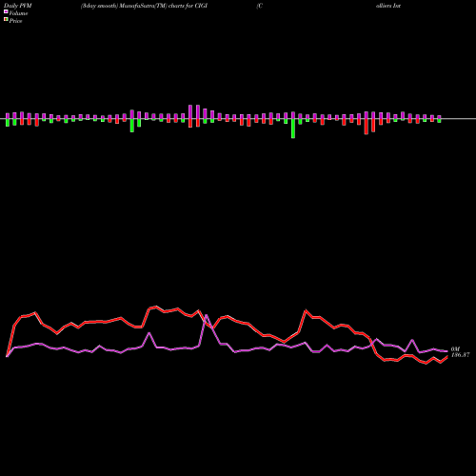This screenshot has width=476, height=476.
Task: Click the red price line's right endpoint
Action: pyautogui.click(x=447, y=356)
